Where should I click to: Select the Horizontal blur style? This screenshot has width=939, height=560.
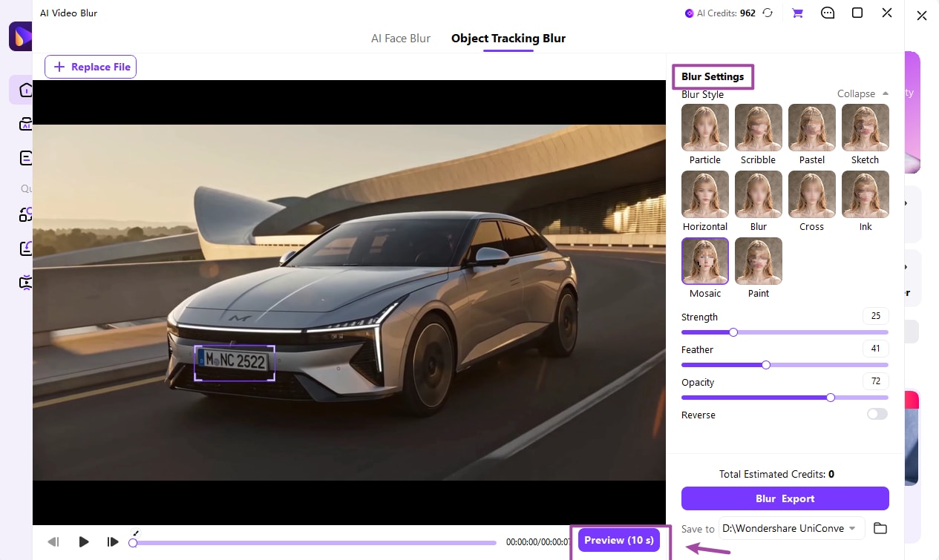[x=705, y=194]
